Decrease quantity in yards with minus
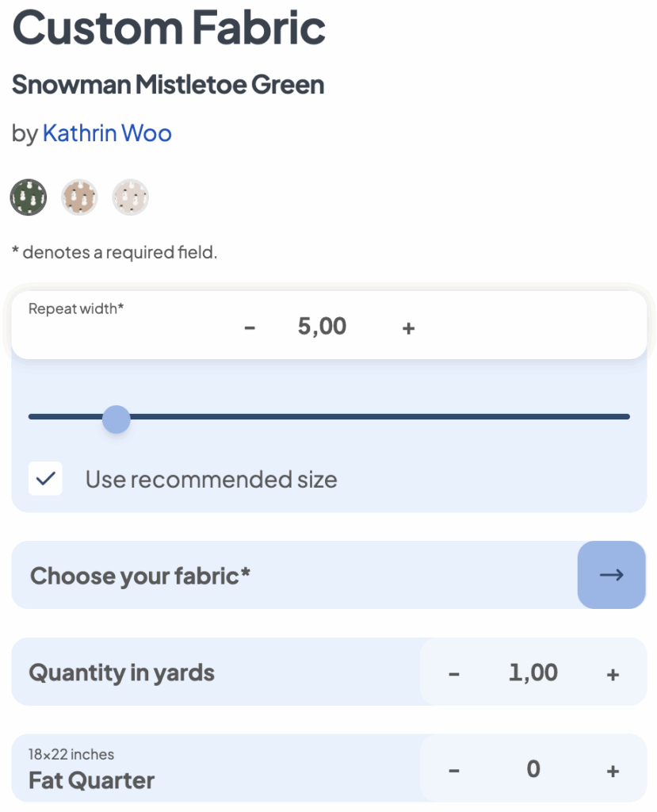The image size is (657, 812). click(x=454, y=674)
